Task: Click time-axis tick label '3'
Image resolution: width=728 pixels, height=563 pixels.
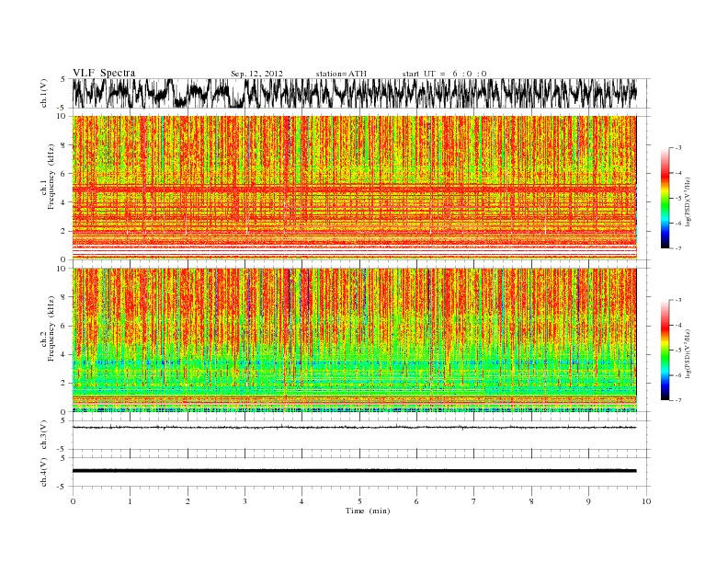Action: coord(245,501)
